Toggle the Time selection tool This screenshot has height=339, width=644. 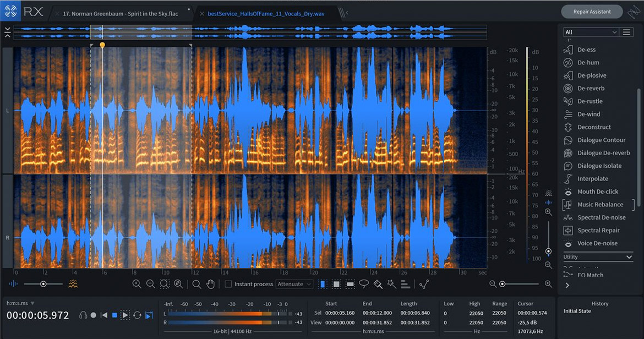323,284
